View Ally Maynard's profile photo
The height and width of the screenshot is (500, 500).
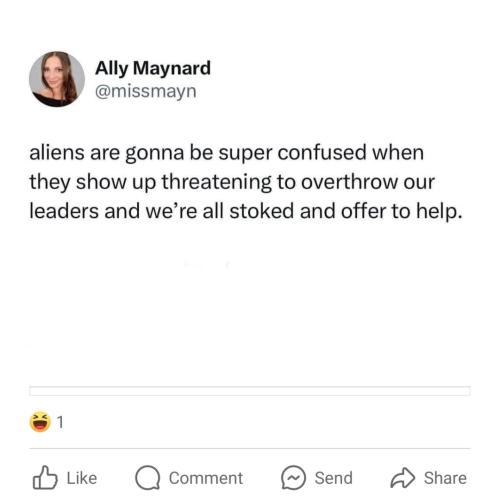tap(57, 79)
